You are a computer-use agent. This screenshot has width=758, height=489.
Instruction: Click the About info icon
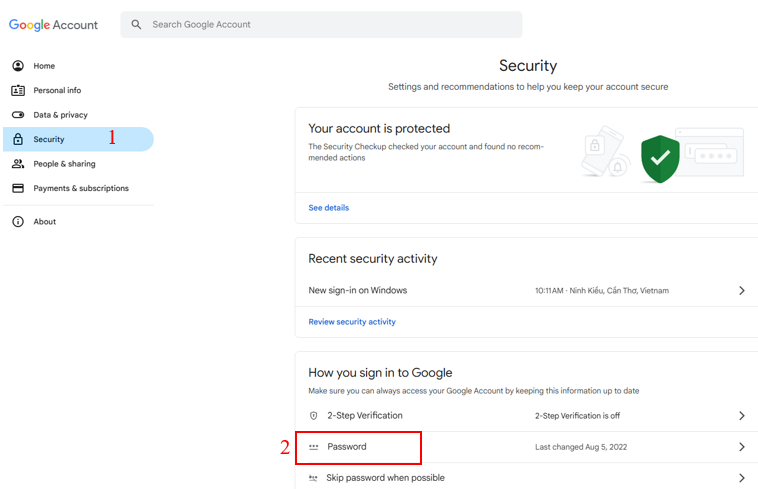pos(18,222)
